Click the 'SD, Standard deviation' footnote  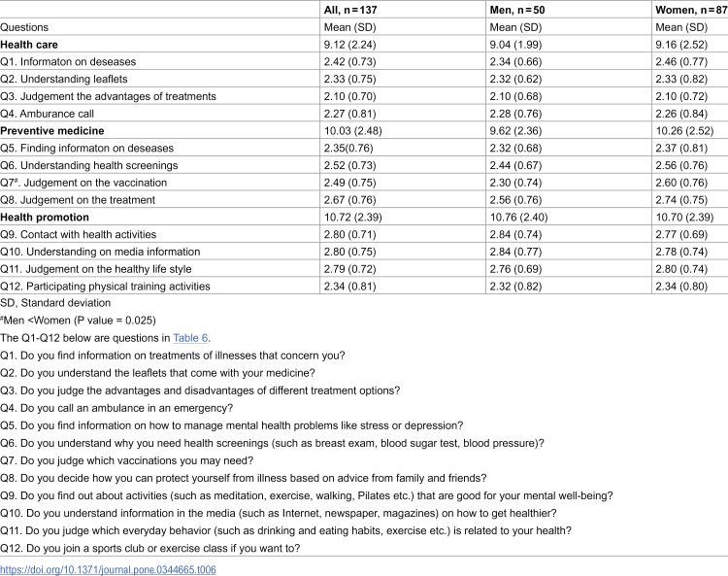55,303
